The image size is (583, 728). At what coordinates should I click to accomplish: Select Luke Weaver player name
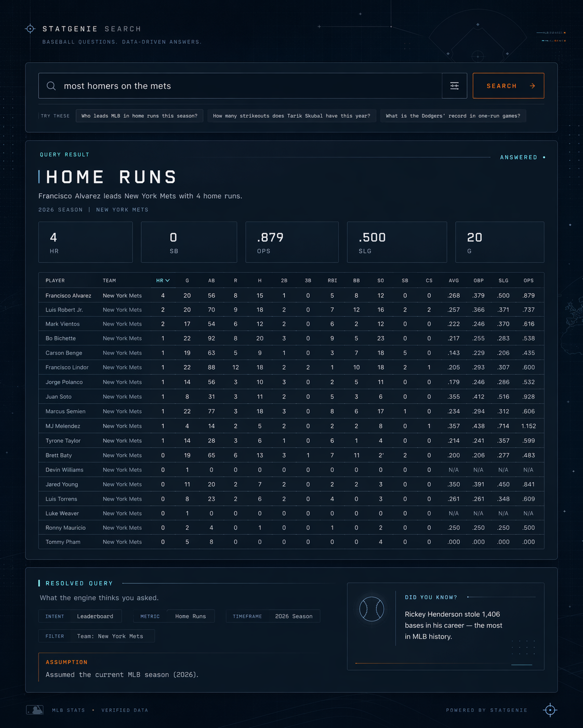tap(62, 514)
